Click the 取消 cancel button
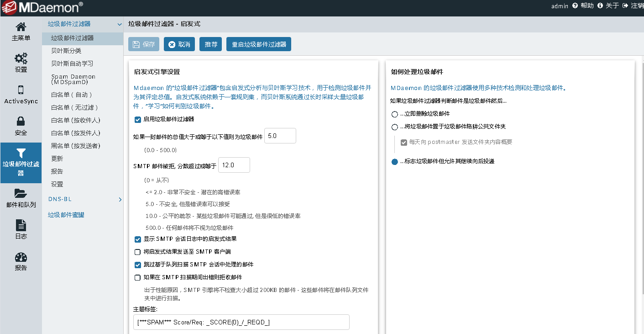644x334 pixels. [x=179, y=44]
